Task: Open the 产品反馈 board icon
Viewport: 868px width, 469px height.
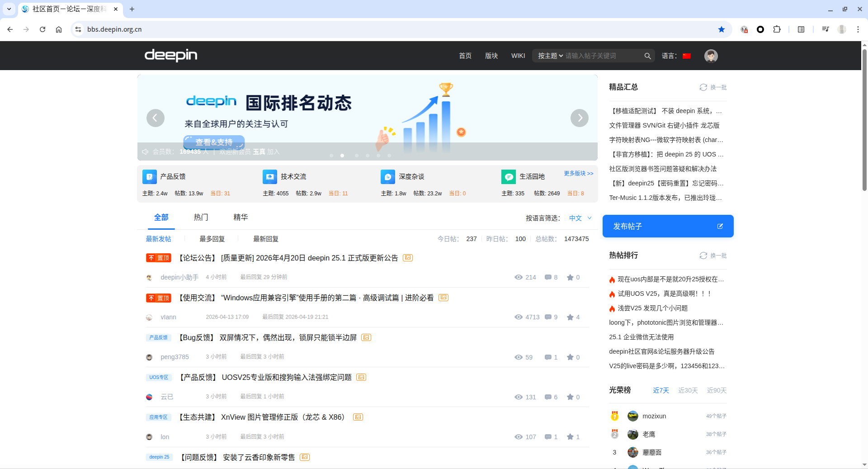Action: pos(150,177)
